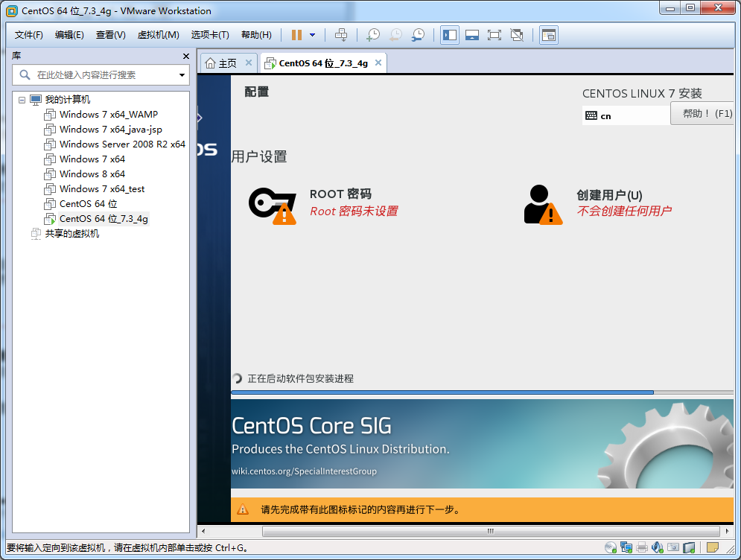Click the installation progress bar
Screen dimensions: 741x560
(482, 392)
